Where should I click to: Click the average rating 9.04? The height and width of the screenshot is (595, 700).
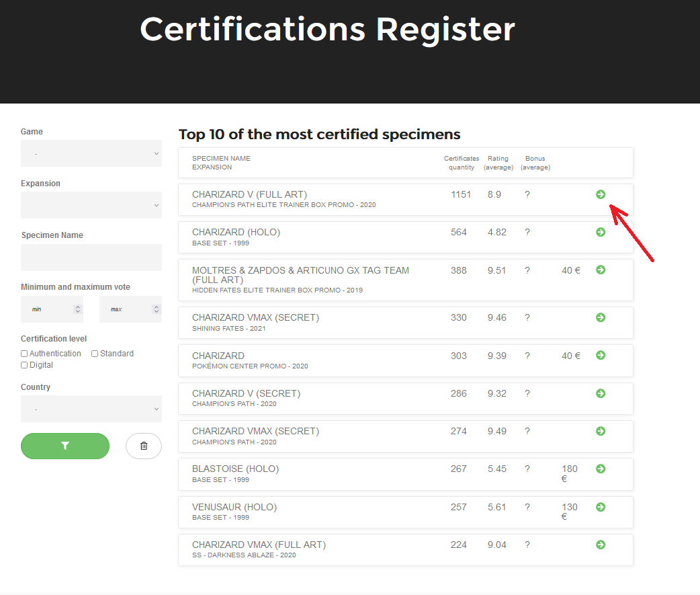tap(497, 545)
